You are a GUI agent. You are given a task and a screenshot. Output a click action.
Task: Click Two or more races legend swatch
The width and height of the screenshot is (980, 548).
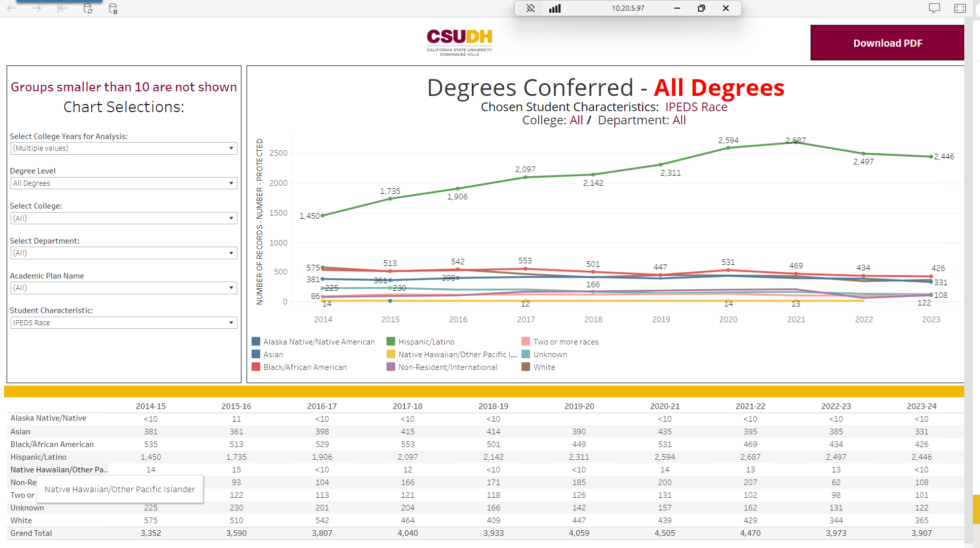click(x=526, y=341)
